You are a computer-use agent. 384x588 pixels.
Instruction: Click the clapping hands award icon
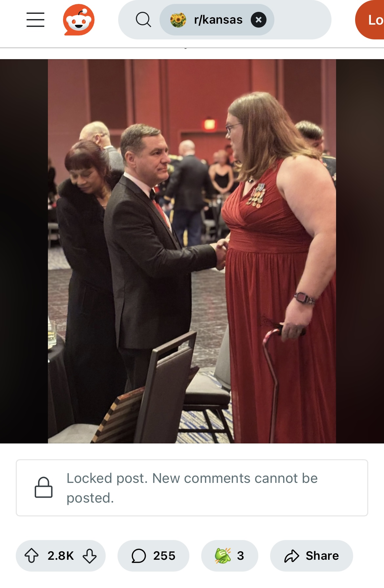point(223,556)
